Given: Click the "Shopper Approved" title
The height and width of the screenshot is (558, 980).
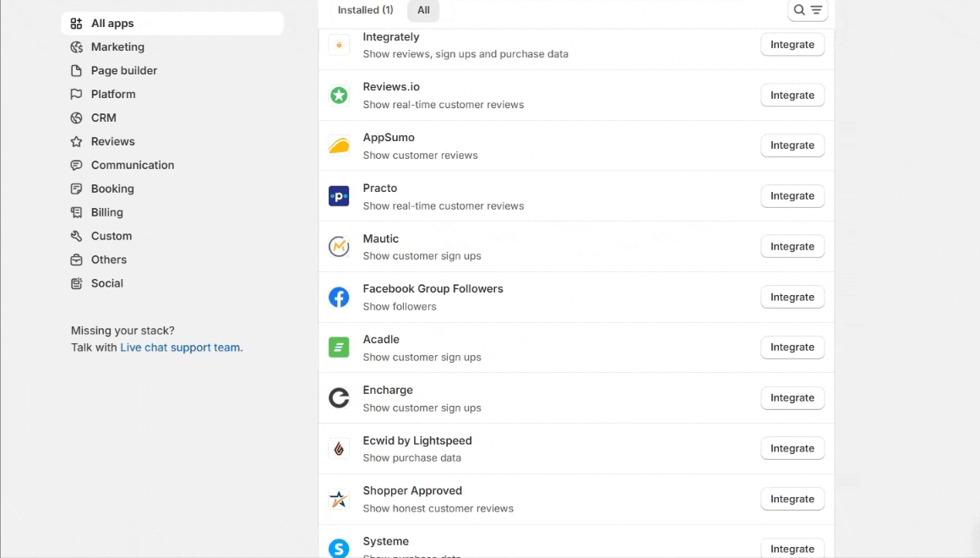Looking at the screenshot, I should (x=412, y=491).
